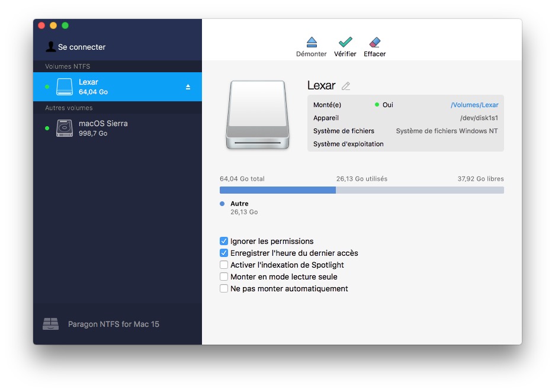Click the pencil icon to rename Lexar
Image resolution: width=555 pixels, height=392 pixels.
point(346,86)
